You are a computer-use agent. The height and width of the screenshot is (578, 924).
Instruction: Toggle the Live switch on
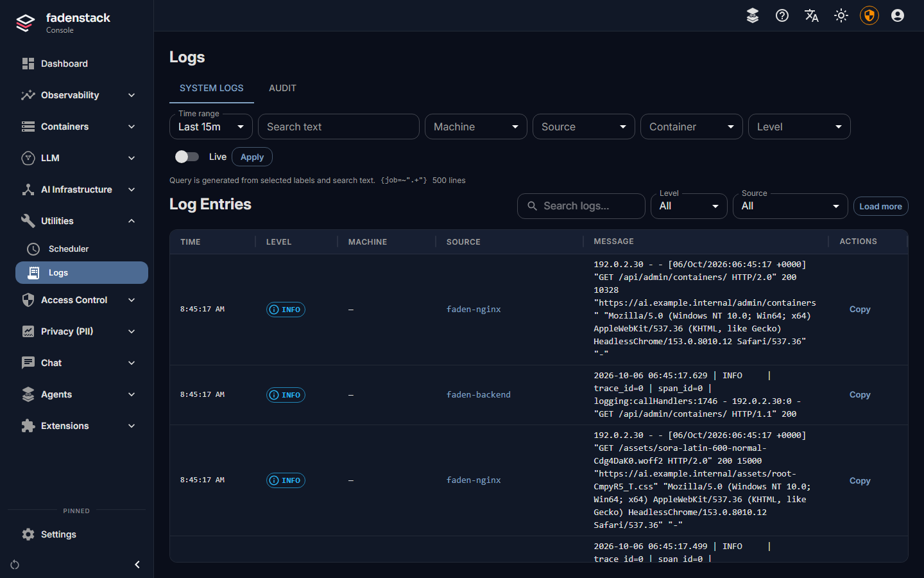187,157
